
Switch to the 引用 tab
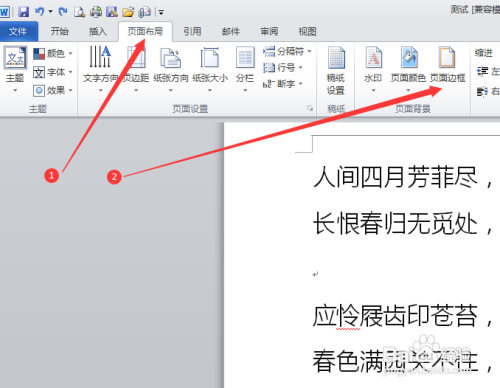coord(192,32)
